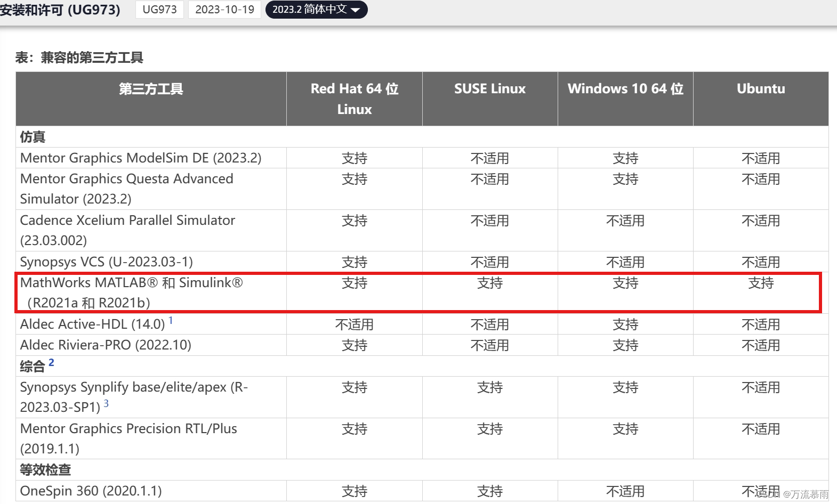Viewport: 837px width, 504px height.
Task: Click ModelSim DE's Ubuntu 不适用 cell
Action: (761, 158)
